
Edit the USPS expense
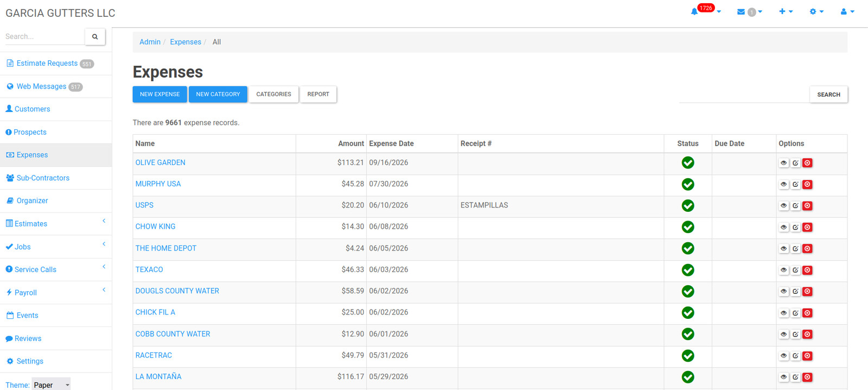point(795,206)
